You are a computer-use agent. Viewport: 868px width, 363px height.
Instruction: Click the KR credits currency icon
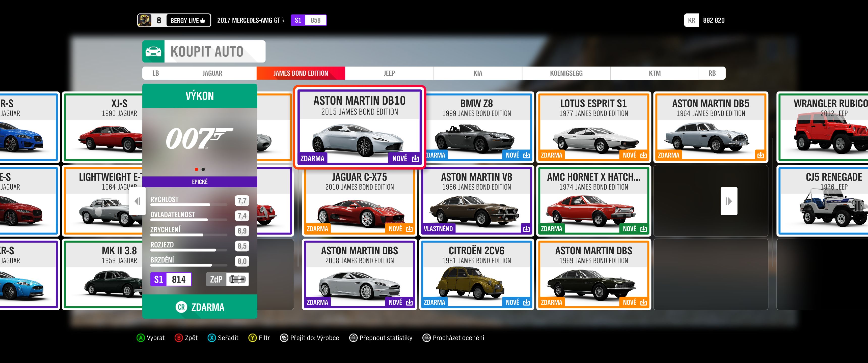pyautogui.click(x=691, y=20)
